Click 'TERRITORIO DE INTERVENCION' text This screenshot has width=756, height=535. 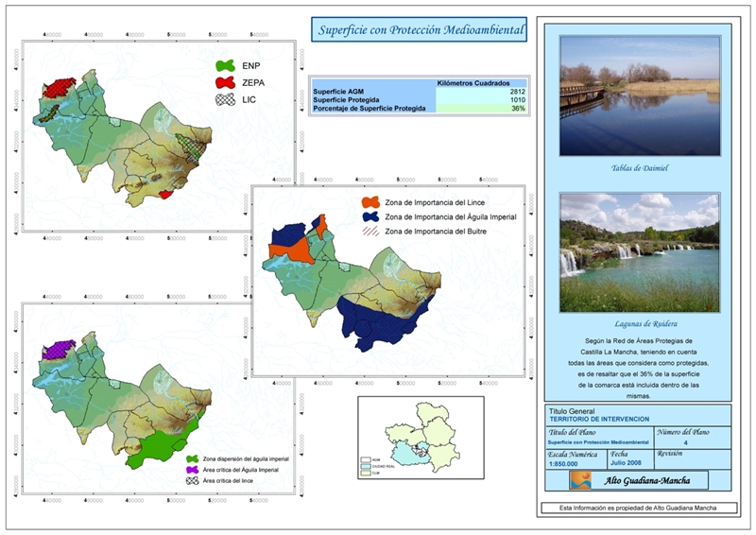click(x=599, y=420)
